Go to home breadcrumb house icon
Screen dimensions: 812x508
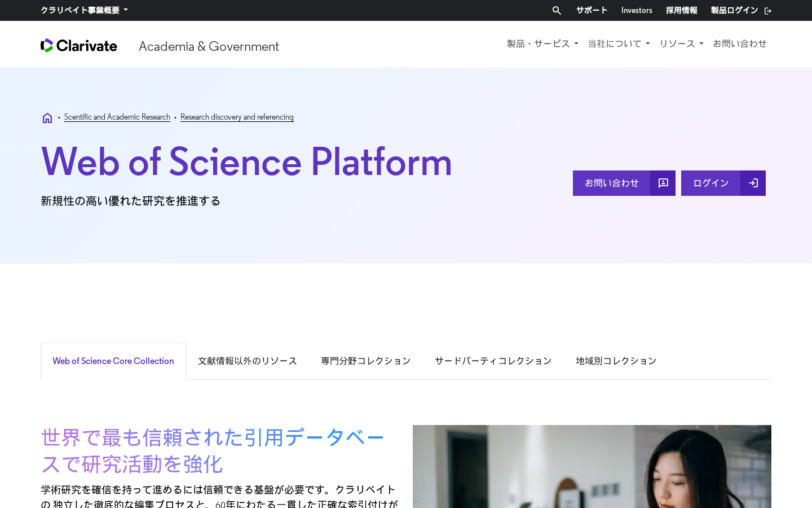pos(47,117)
